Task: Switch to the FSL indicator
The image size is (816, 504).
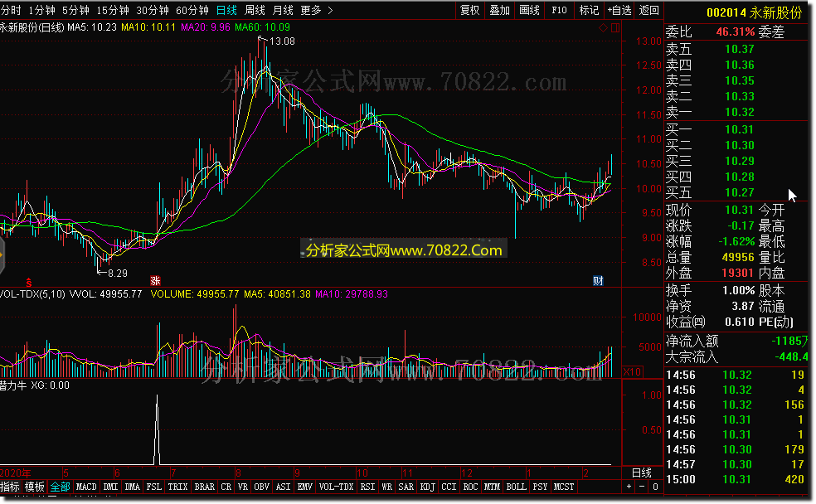Action: [x=154, y=487]
